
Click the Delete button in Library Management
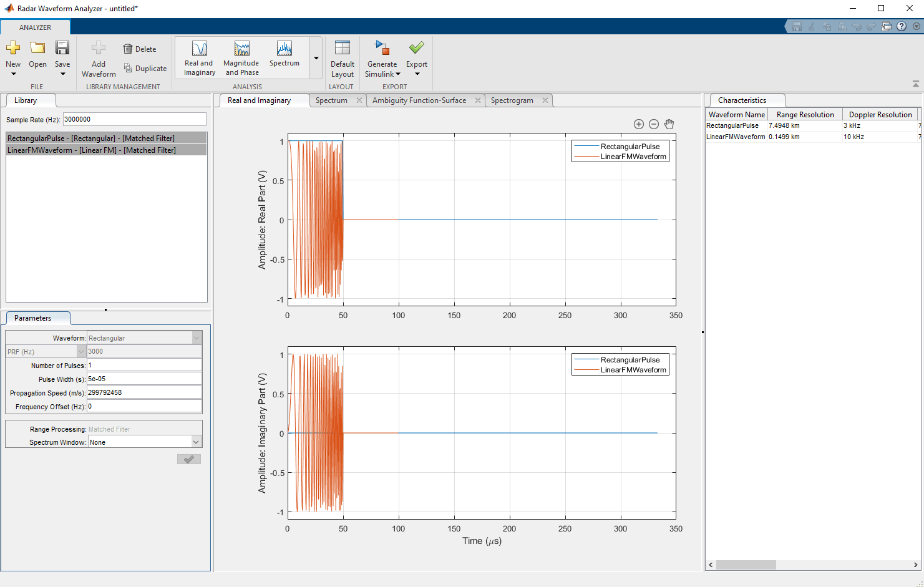[x=140, y=49]
